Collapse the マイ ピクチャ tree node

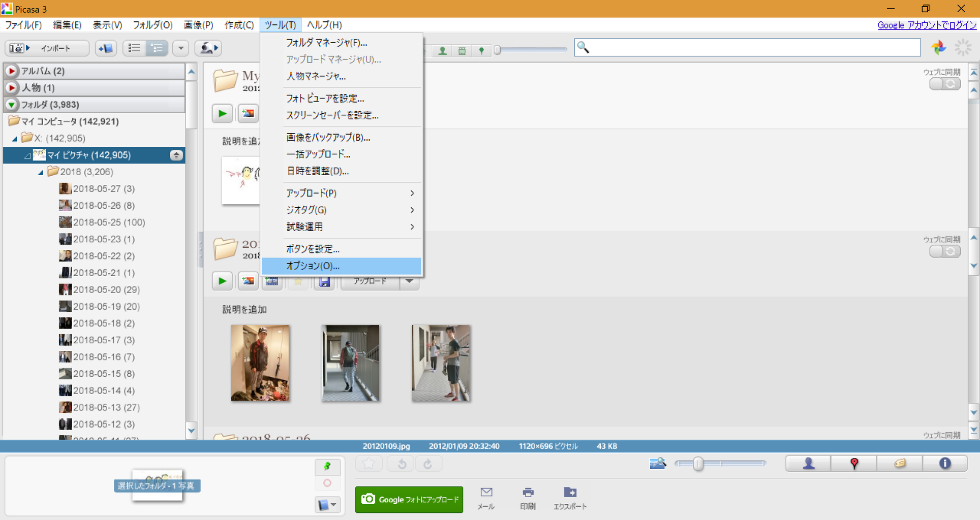[27, 155]
